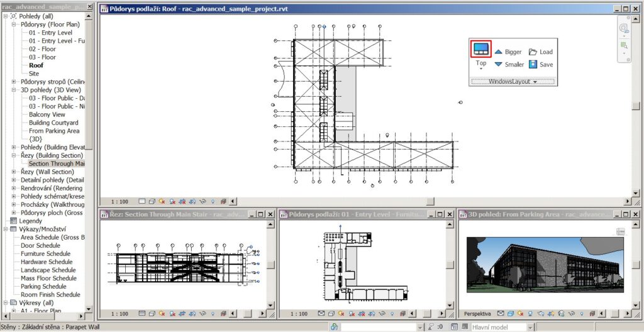Viewport: 644px width, 332px height.
Task: Collapse the 3D pohledy (3D View) node
Action: pyautogui.click(x=14, y=90)
